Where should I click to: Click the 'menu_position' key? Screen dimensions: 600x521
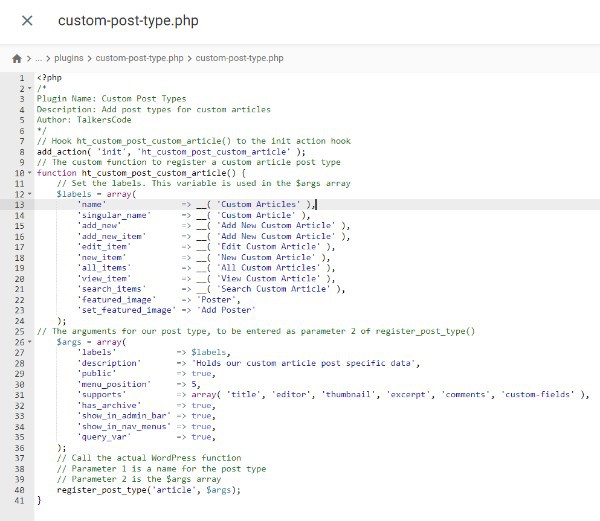(x=114, y=384)
